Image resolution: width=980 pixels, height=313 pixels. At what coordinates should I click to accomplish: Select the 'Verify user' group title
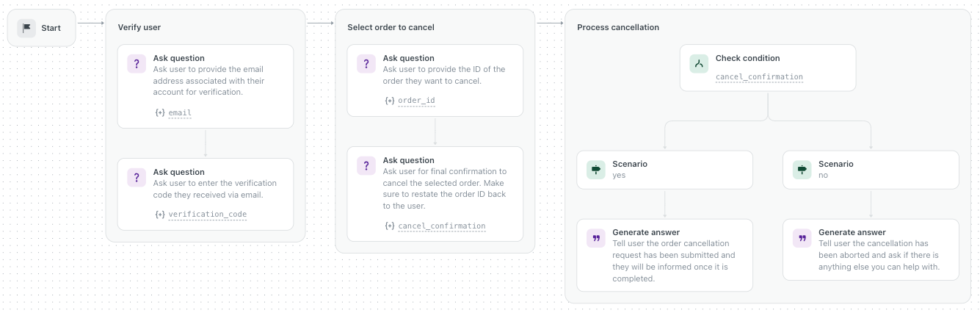(139, 28)
